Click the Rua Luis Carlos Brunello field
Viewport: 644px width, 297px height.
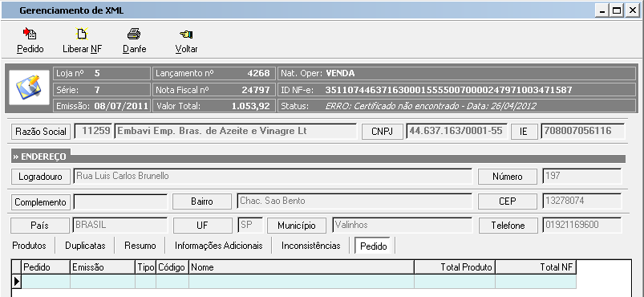273,176
